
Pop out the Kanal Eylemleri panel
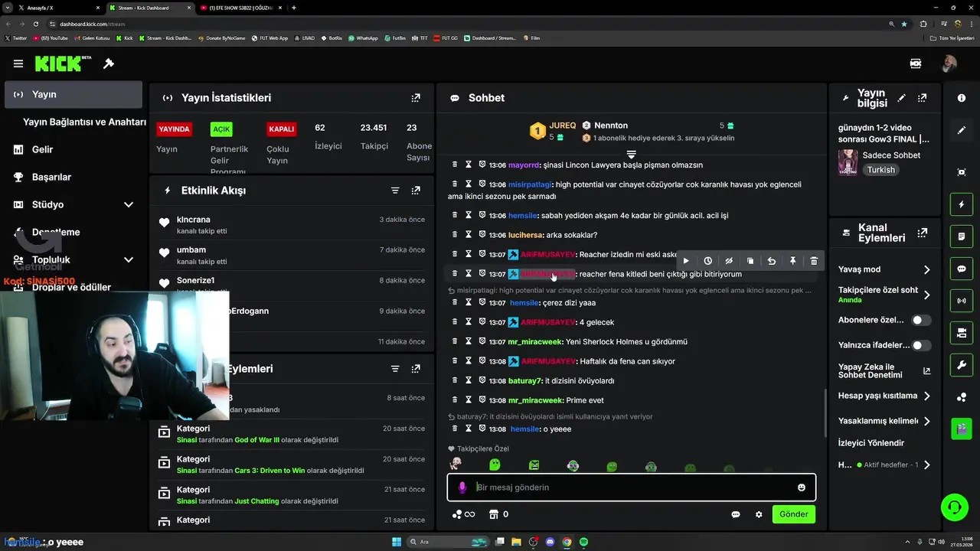[x=923, y=233]
